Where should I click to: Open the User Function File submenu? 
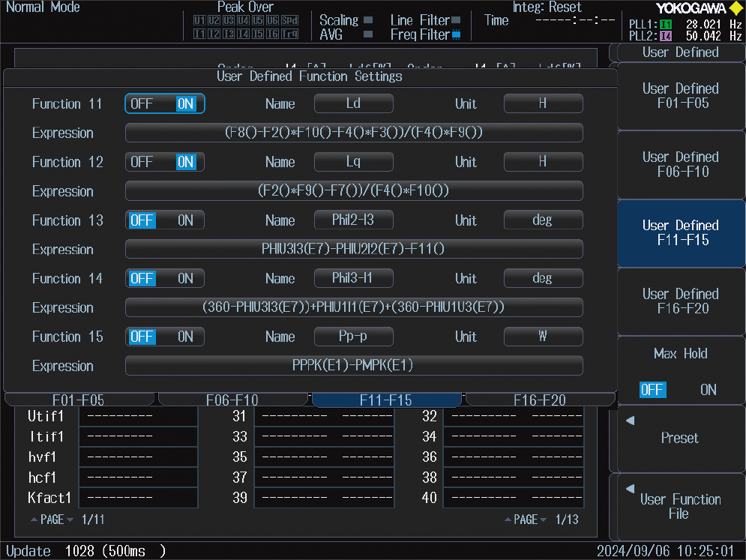[680, 506]
